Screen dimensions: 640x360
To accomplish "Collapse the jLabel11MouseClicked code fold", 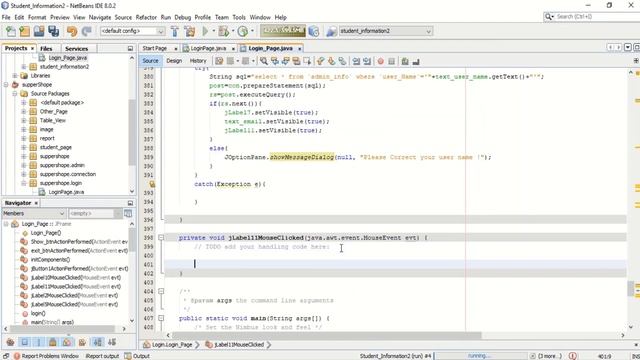I will [161, 238].
